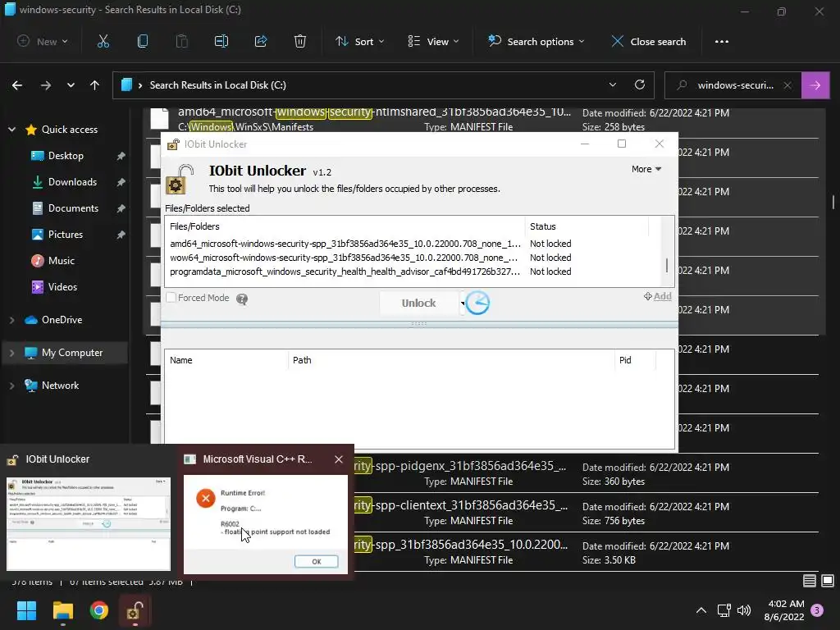Close the Microsoft Visual C++ preview thumbnail
Viewport: 840px width, 630px height.
339,459
